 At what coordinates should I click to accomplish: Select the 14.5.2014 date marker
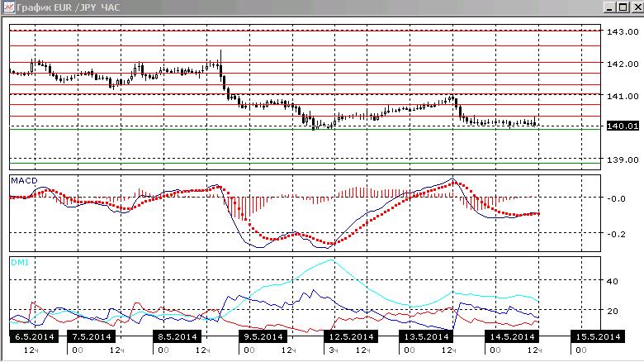point(512,337)
